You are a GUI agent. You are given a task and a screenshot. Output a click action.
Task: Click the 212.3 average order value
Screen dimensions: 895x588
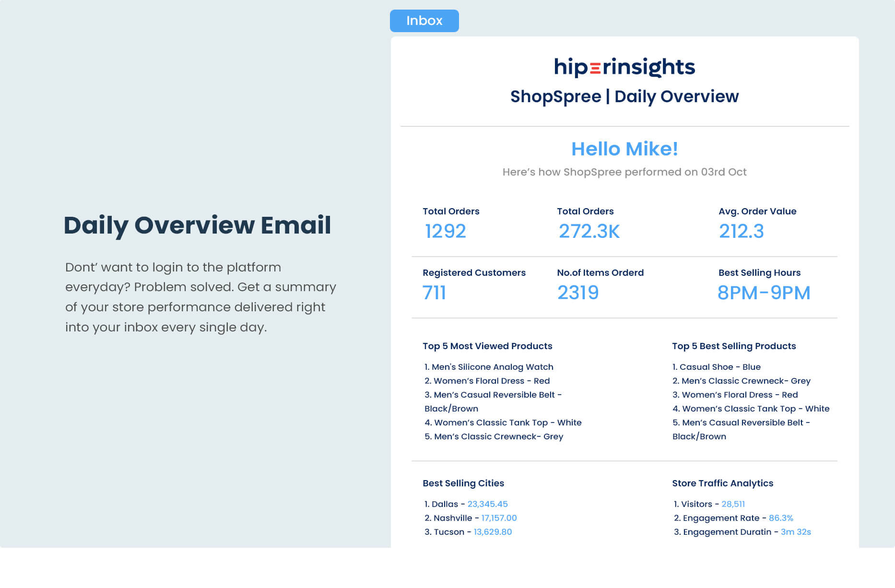[741, 231]
